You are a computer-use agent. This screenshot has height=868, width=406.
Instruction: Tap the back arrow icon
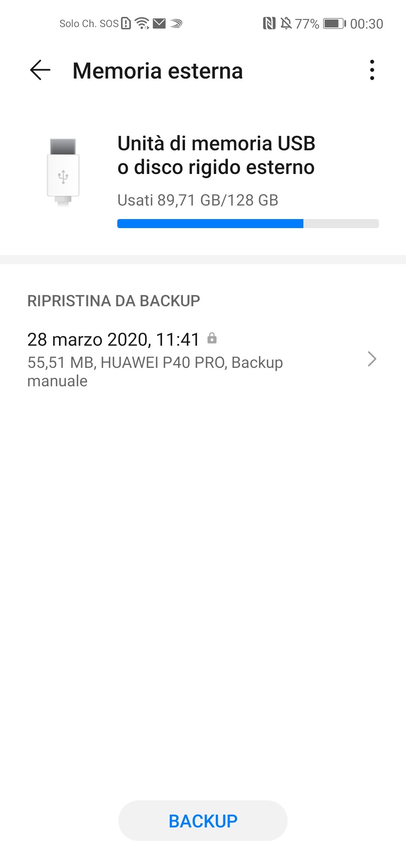click(x=40, y=70)
